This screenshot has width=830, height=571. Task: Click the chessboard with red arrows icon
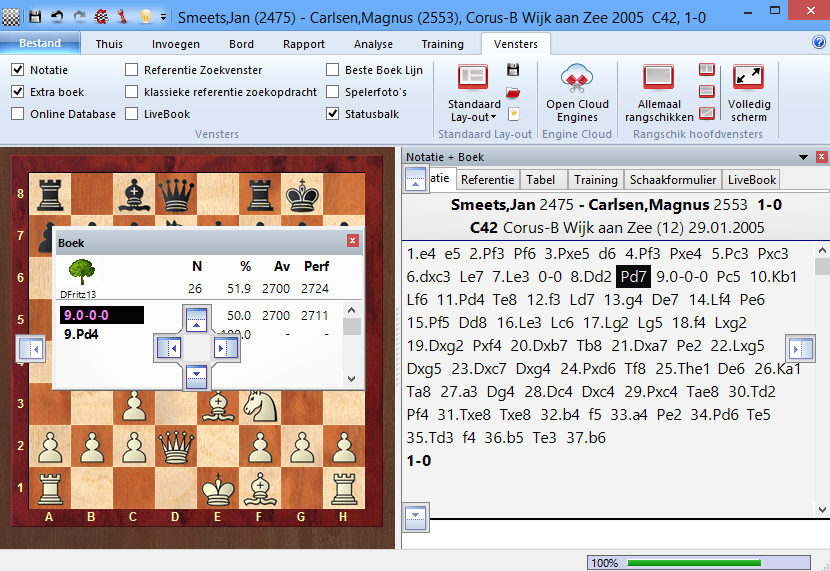pos(101,17)
